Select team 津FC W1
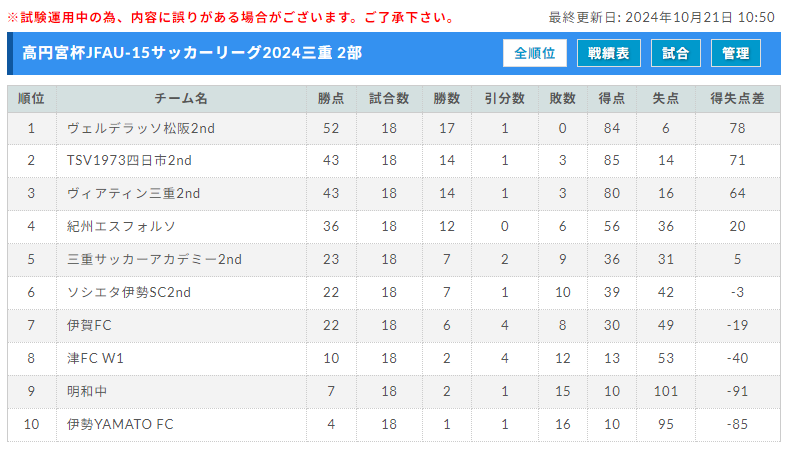The width and height of the screenshot is (789, 450). [95, 358]
